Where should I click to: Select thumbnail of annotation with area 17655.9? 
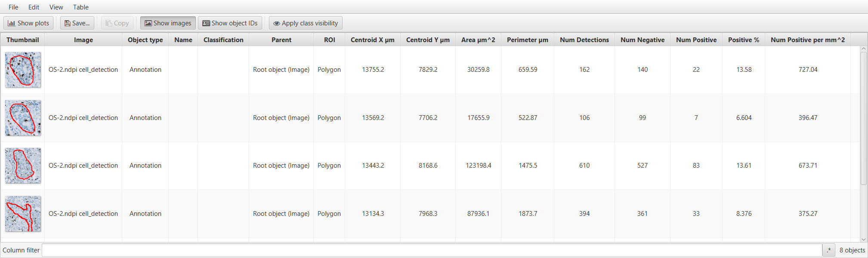point(23,118)
